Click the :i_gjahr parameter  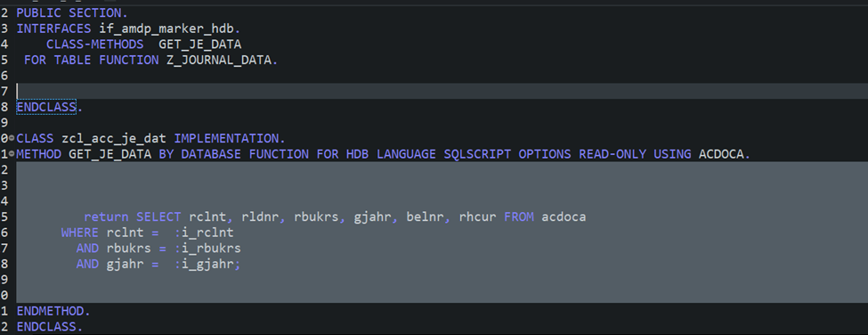click(x=204, y=264)
